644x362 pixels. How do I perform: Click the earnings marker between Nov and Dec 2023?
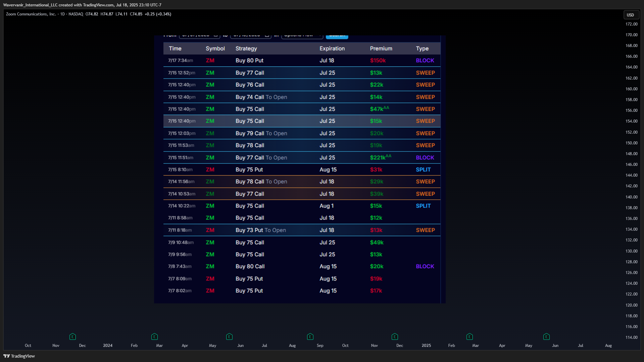tap(72, 336)
